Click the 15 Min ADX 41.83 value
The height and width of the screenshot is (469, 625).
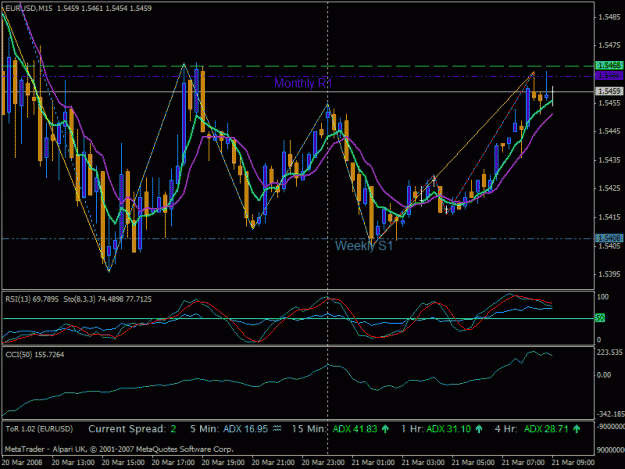[355, 429]
